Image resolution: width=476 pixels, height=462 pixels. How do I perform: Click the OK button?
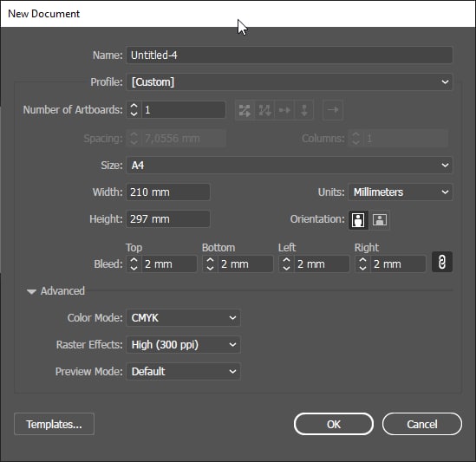tap(333, 424)
